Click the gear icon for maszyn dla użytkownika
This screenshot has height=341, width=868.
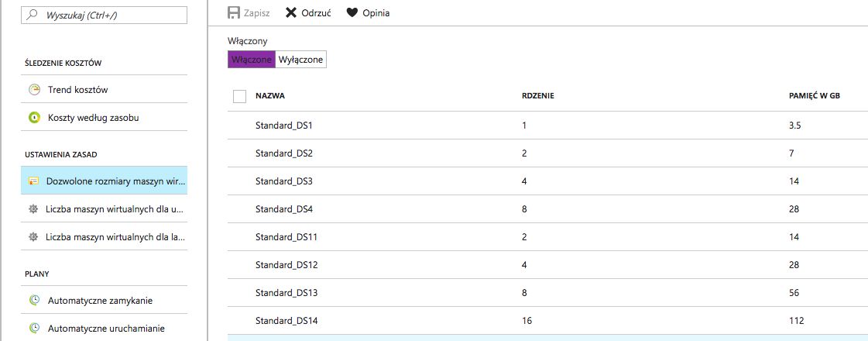pos(34,208)
